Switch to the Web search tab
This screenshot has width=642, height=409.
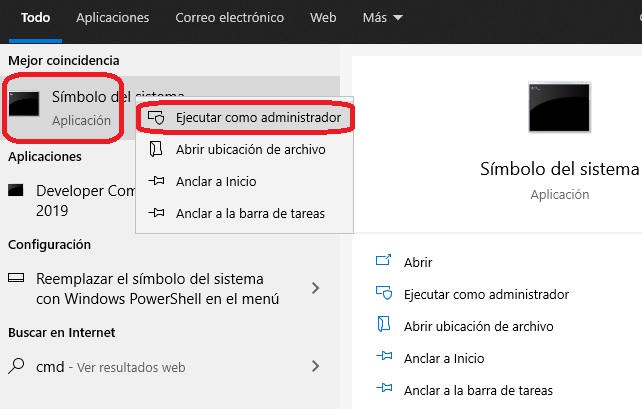click(323, 18)
